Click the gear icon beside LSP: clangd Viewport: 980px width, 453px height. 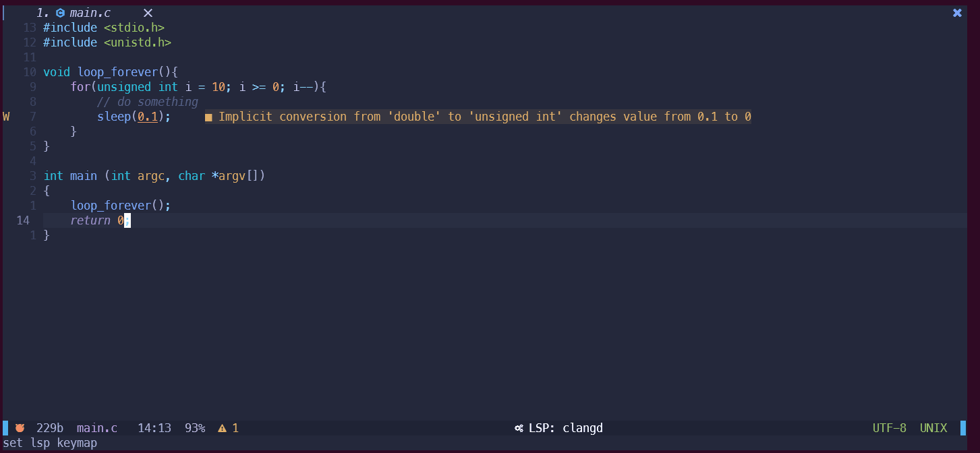click(x=519, y=428)
